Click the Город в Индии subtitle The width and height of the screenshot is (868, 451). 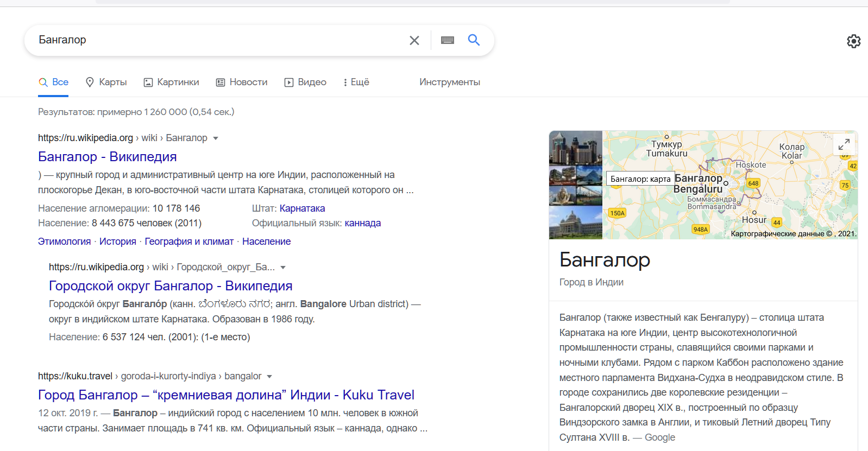click(591, 282)
